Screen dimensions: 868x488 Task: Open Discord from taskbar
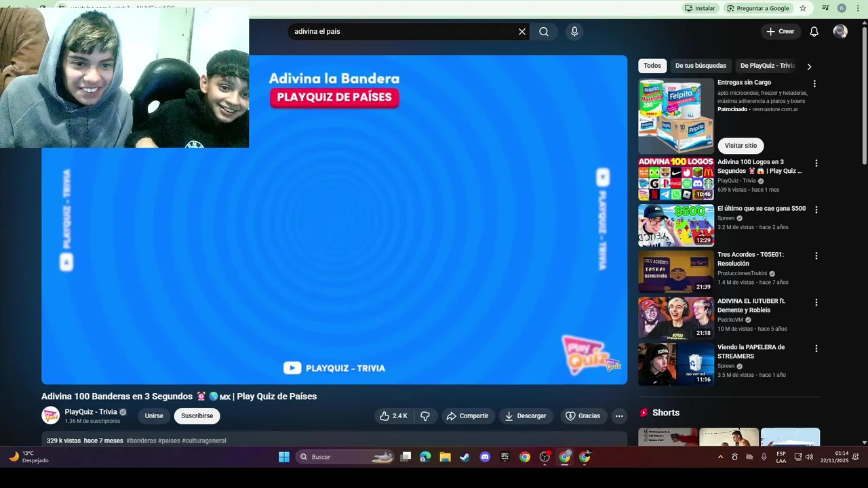(x=485, y=457)
